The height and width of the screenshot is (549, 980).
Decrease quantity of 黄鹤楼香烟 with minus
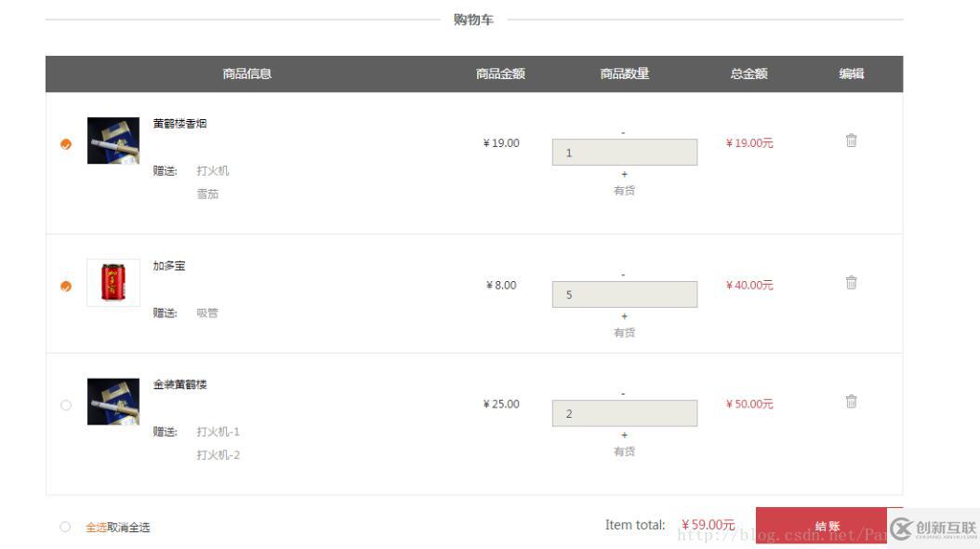point(624,132)
